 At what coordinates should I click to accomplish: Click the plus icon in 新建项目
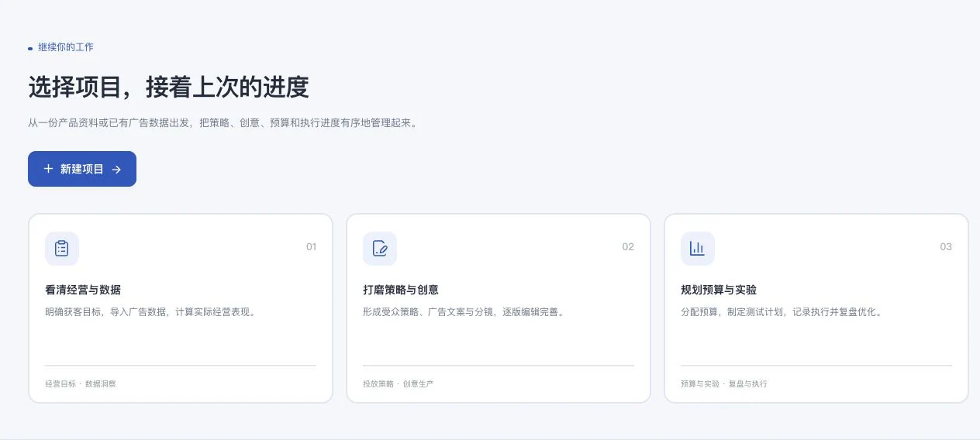pos(48,169)
